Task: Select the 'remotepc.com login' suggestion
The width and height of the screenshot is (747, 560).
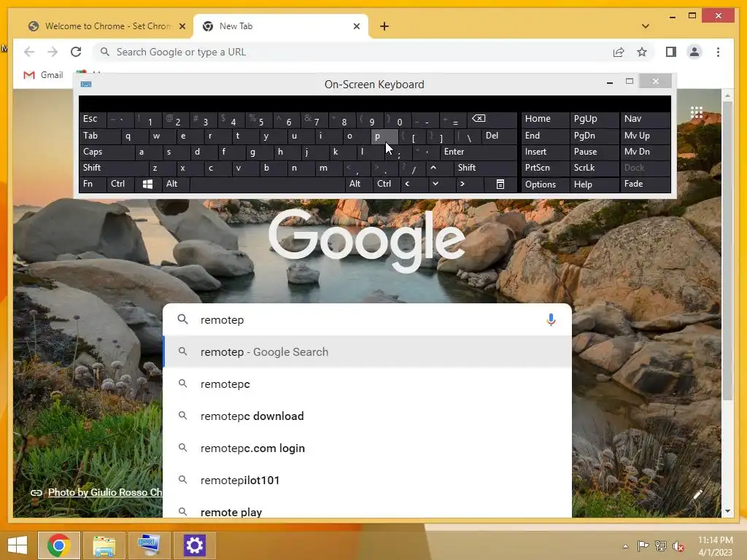Action: [x=367, y=448]
